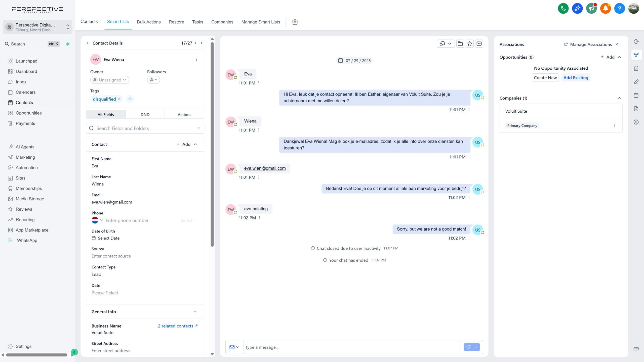Click the megaphone announcements icon
644x362 pixels.
tap(591, 9)
